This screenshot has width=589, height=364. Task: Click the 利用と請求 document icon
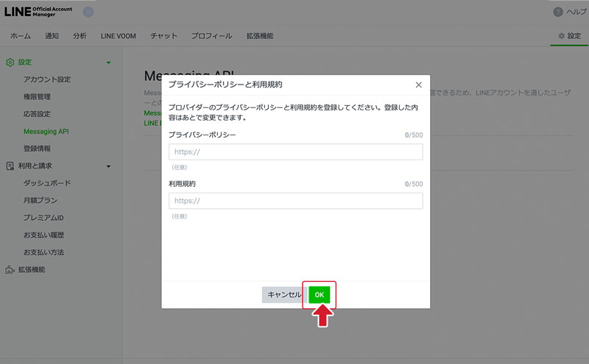10,166
